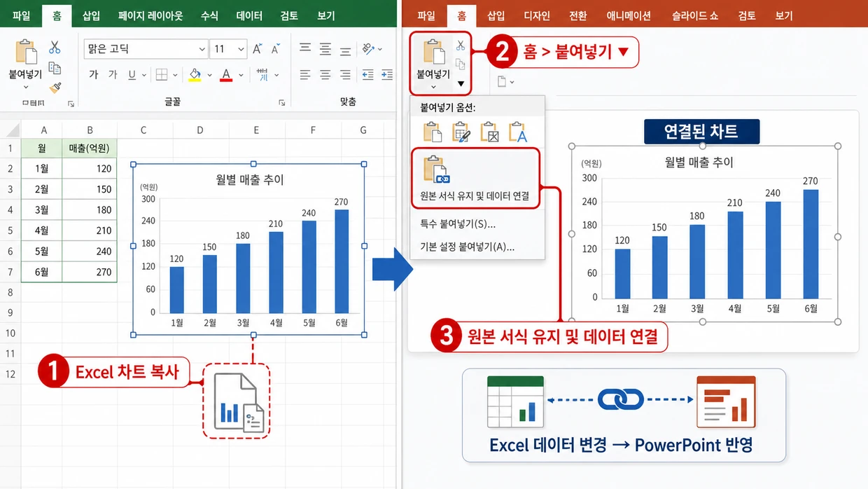Toggle italic 가 in Excel font group
868x489 pixels.
113,75
